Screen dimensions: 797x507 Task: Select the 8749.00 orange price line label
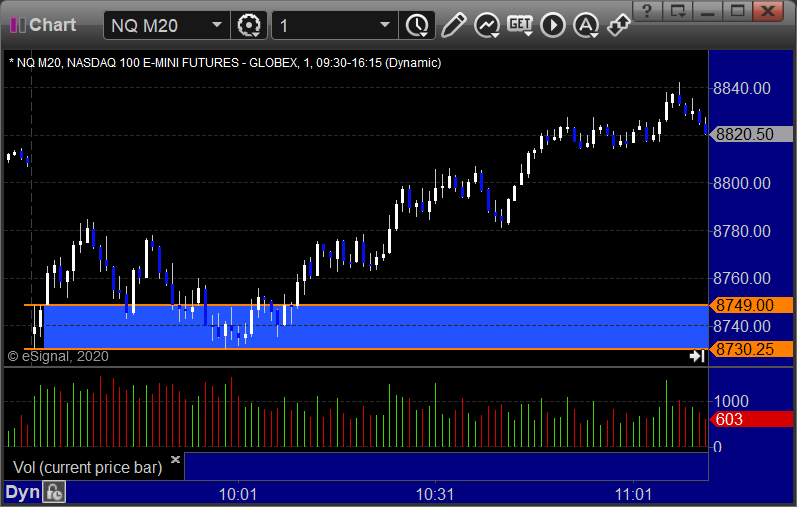click(x=751, y=305)
